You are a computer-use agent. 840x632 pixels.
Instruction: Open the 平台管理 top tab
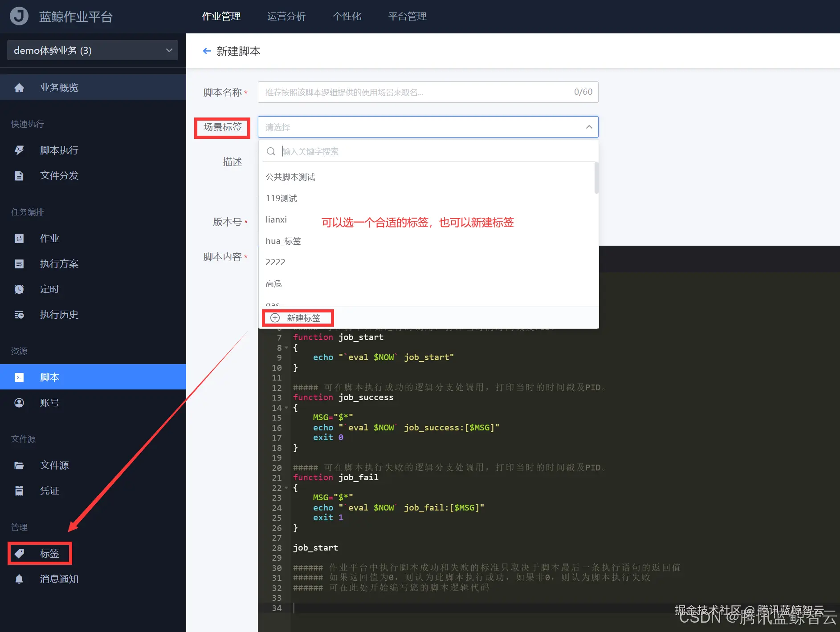point(408,16)
